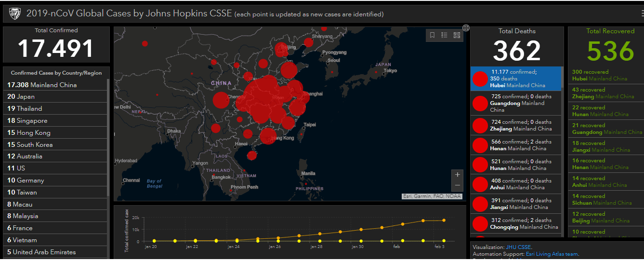Click the Johns Hopkins shield logo
This screenshot has width=644, height=261.
(x=14, y=14)
